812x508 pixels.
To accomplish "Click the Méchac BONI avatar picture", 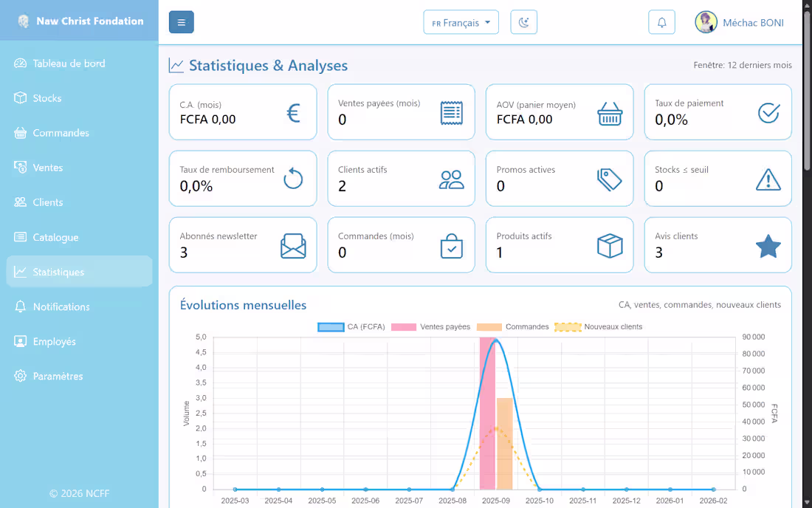I will point(706,22).
